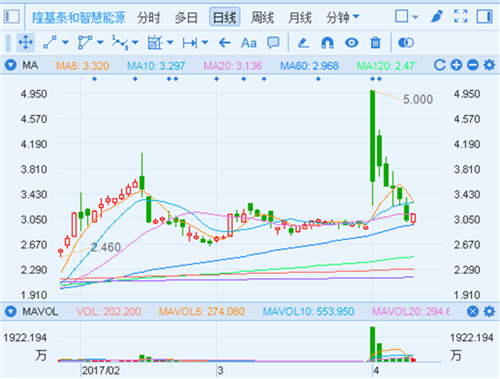Click the MA60: 2.968 label
This screenshot has width=500, height=379.
309,66
